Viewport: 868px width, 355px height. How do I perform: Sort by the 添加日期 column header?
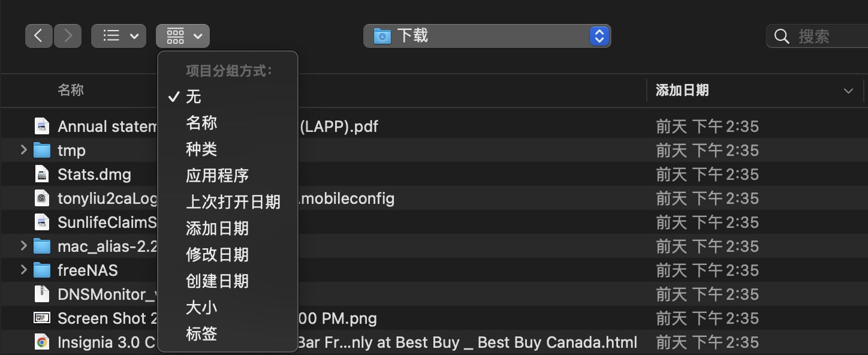click(682, 91)
